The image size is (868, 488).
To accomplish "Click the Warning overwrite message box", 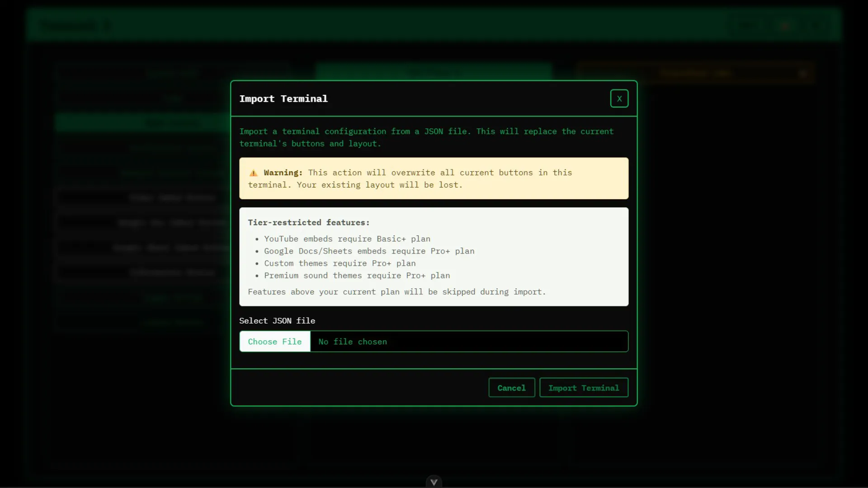I will pos(433,179).
